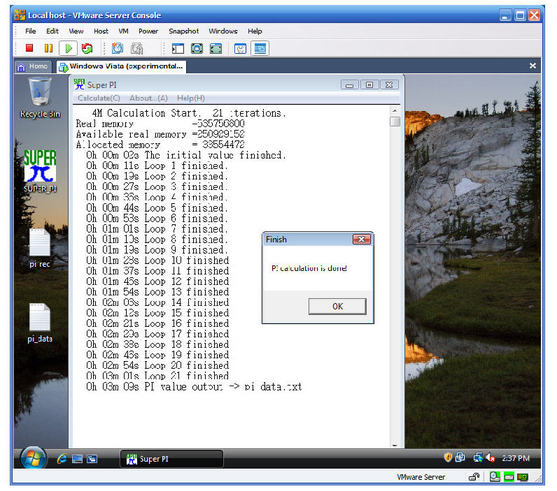
Task: Click the '4M Calculation Start' output line
Action: click(x=189, y=113)
